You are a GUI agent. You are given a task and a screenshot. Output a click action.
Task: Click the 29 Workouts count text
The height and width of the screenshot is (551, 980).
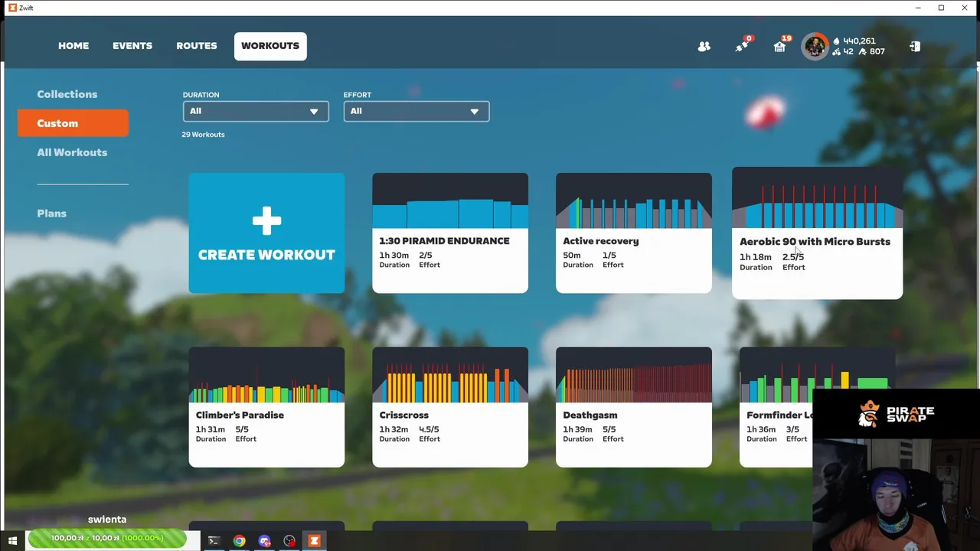click(203, 135)
